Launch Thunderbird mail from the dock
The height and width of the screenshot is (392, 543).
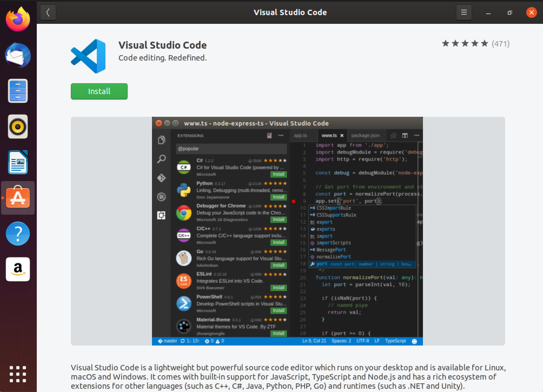[x=17, y=55]
